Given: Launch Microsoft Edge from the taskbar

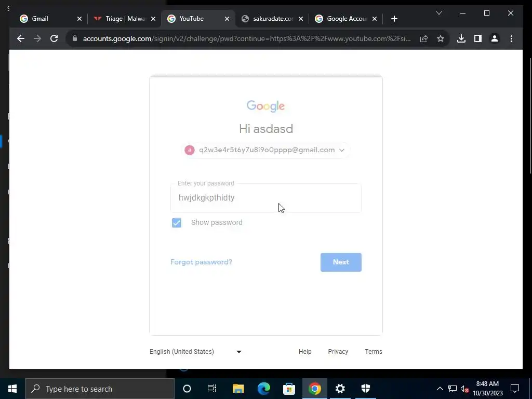Looking at the screenshot, I should [x=263, y=389].
